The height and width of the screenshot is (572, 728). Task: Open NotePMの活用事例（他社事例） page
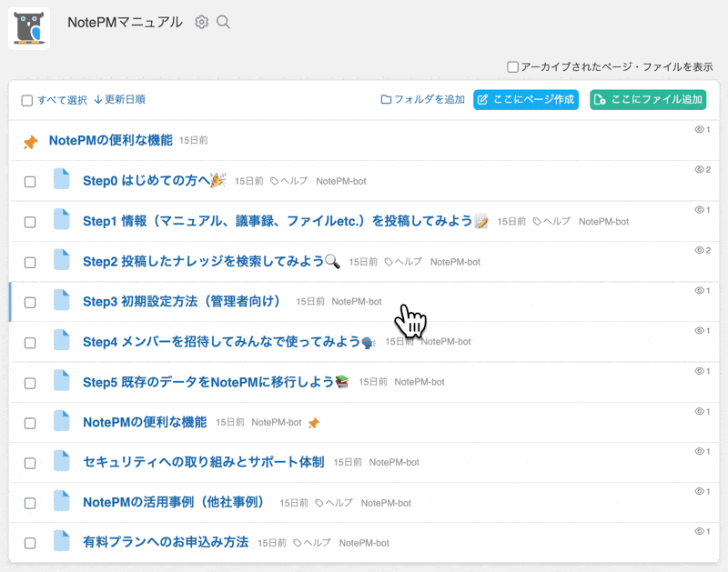(174, 502)
